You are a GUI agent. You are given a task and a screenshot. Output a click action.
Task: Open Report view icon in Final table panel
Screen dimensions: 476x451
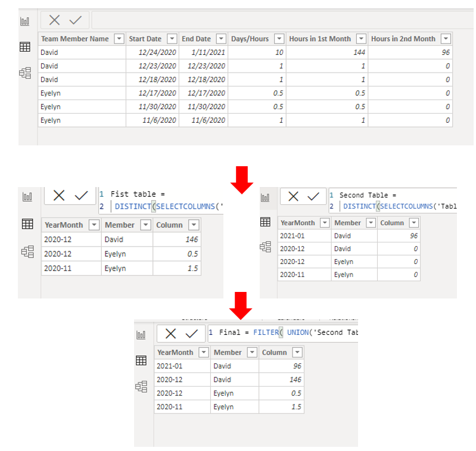(141, 335)
